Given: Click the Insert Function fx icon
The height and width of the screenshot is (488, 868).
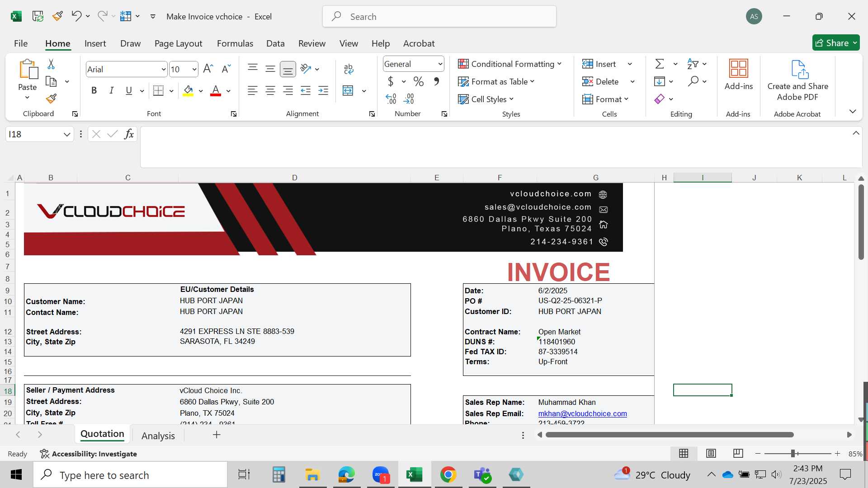Looking at the screenshot, I should coord(129,134).
